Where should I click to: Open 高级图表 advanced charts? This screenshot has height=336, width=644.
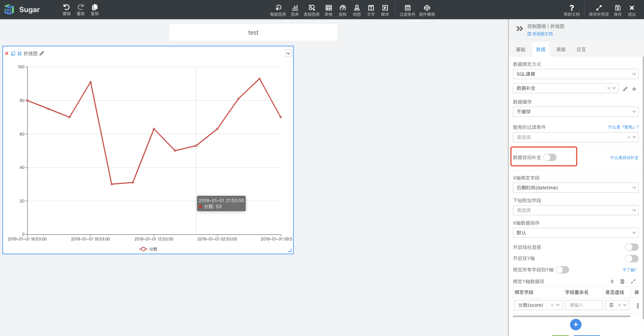click(312, 10)
